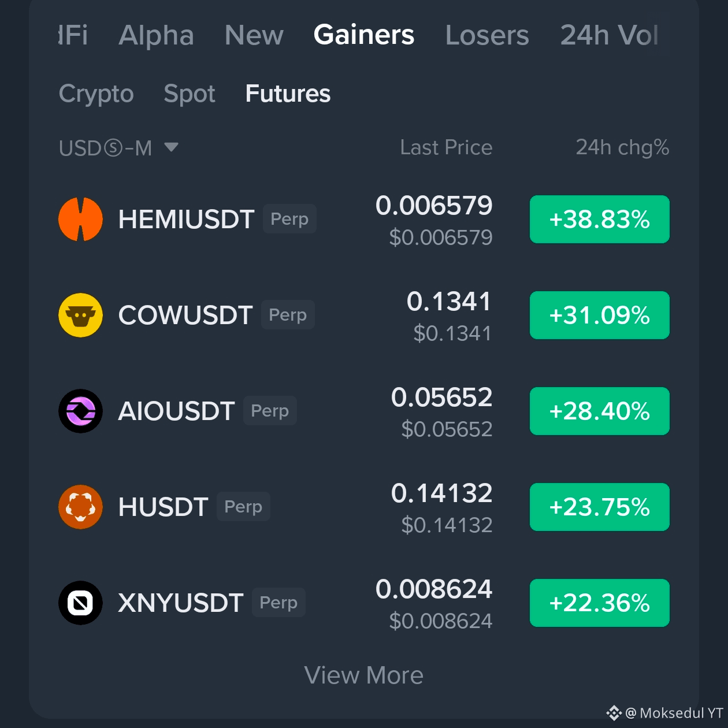Click the Binance logo watermark icon
The image size is (728, 728).
[614, 713]
